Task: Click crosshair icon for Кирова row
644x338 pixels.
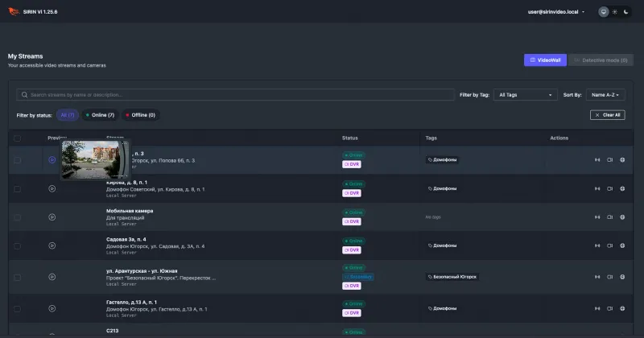Action: pyautogui.click(x=622, y=188)
